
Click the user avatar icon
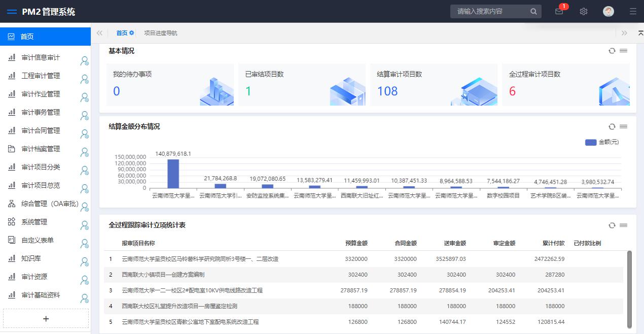click(609, 12)
